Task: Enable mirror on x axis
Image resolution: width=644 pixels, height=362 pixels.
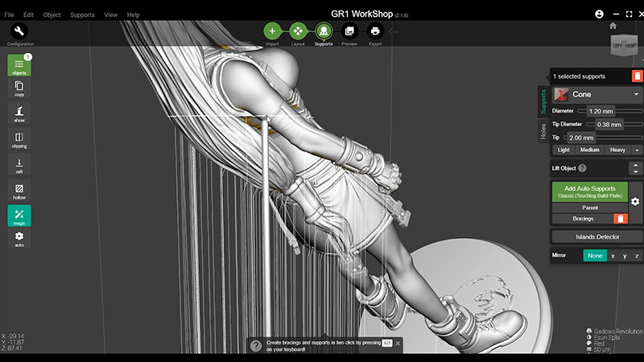Action: 613,255
